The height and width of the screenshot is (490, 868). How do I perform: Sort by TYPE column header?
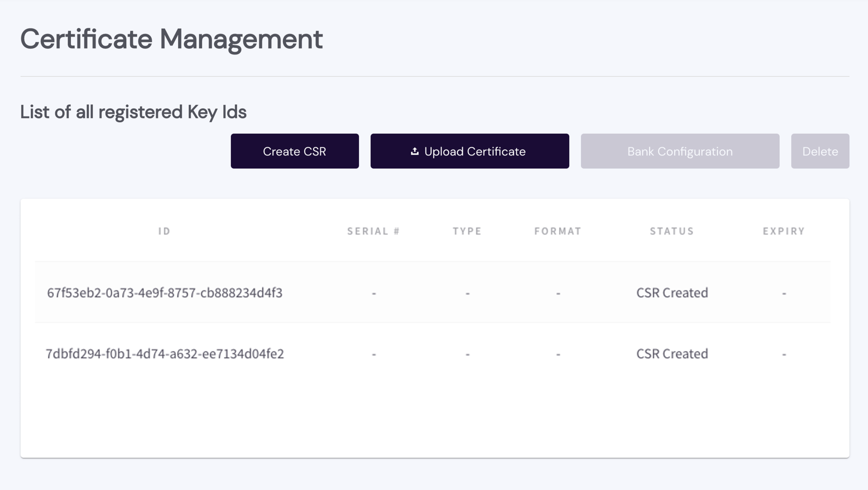(x=467, y=231)
